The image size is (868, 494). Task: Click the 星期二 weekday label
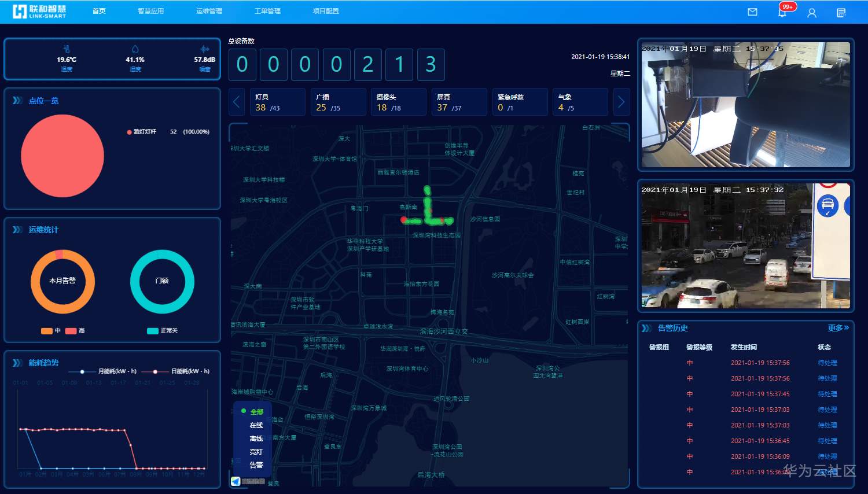point(620,73)
